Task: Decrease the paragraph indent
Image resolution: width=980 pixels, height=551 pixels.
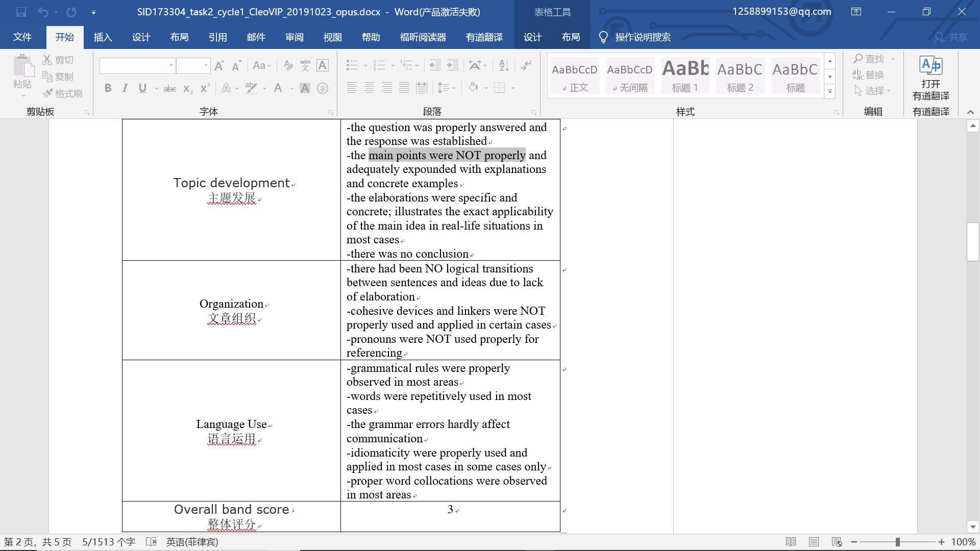Action: tap(435, 65)
